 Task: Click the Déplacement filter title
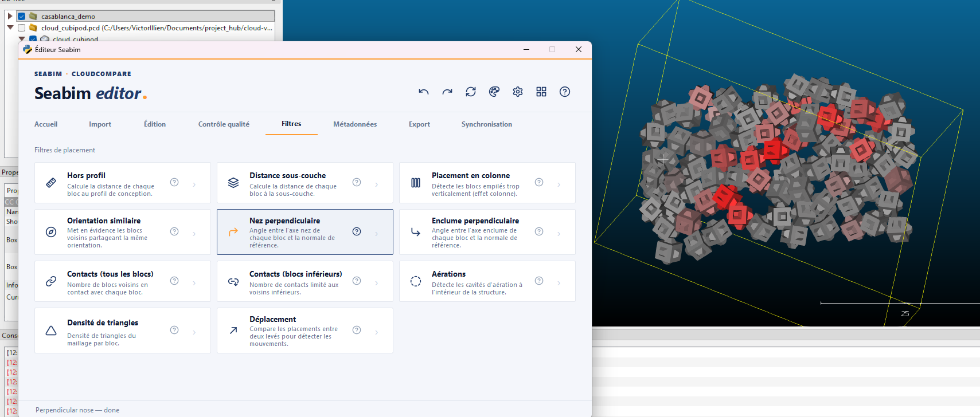click(272, 319)
